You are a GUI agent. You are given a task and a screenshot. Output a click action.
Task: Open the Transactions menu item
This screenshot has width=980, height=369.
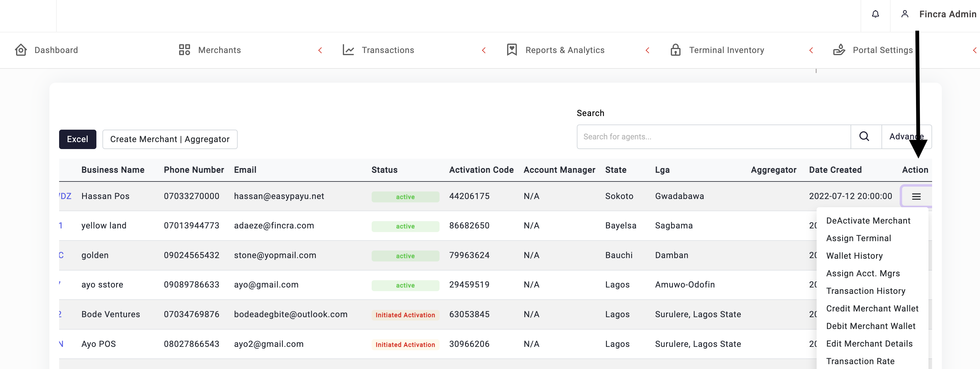pos(388,50)
